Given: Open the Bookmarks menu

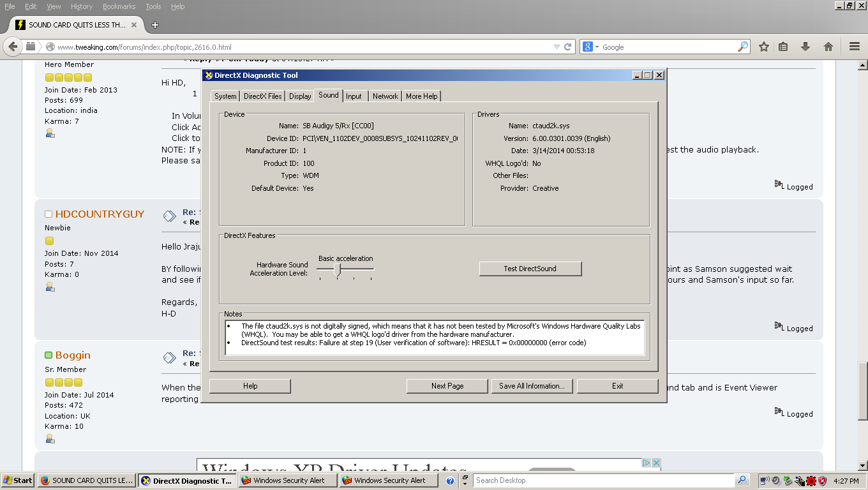Looking at the screenshot, I should [x=119, y=6].
